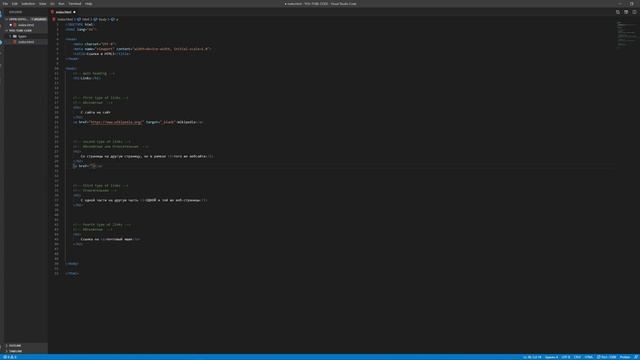The width and height of the screenshot is (640, 360).
Task: Click the closing body tag line
Action: 72,264
